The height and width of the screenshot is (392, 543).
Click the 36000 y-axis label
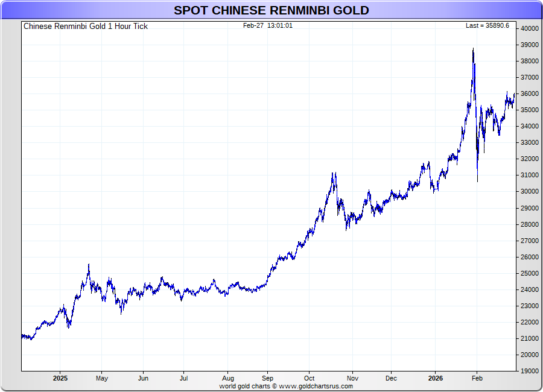[x=530, y=94]
